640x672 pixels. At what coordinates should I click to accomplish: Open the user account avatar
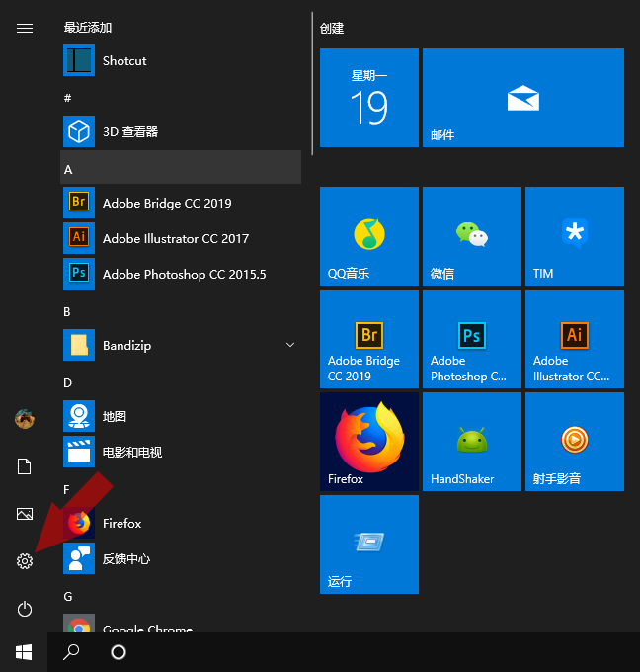25,419
